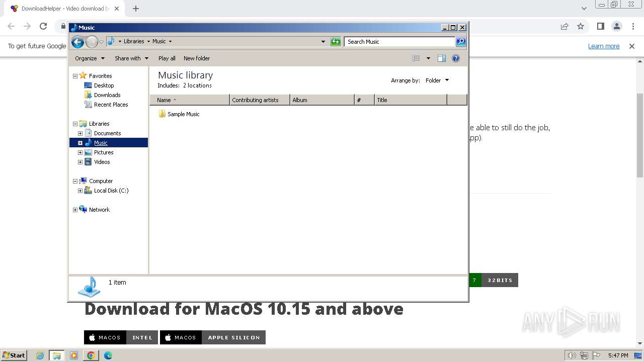Share this page from Chrome toolbar
The width and height of the screenshot is (644, 362).
pyautogui.click(x=565, y=26)
